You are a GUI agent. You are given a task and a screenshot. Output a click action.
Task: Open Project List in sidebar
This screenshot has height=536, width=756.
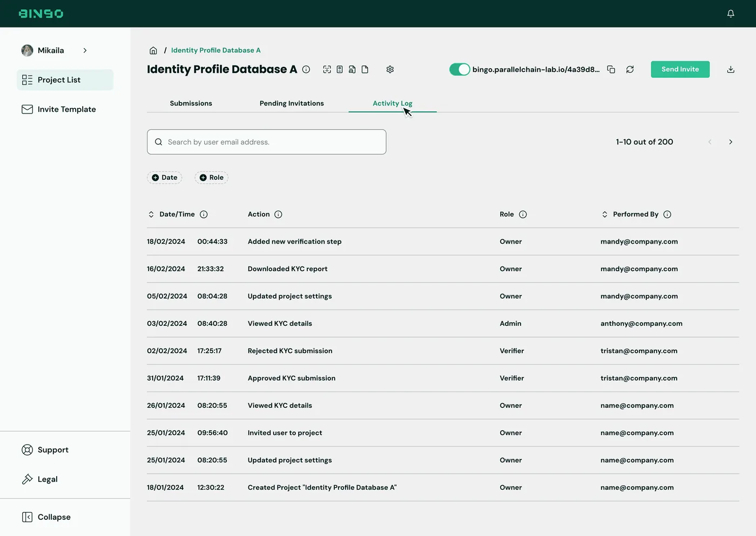[65, 80]
